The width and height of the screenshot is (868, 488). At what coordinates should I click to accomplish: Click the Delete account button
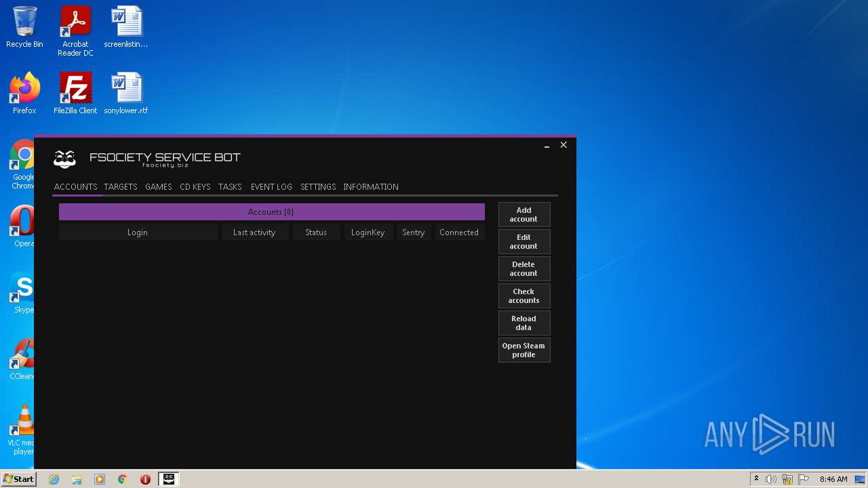[524, 269]
